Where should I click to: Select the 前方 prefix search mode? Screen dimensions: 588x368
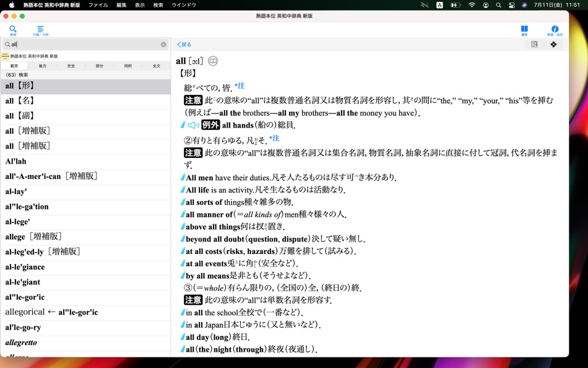click(14, 66)
